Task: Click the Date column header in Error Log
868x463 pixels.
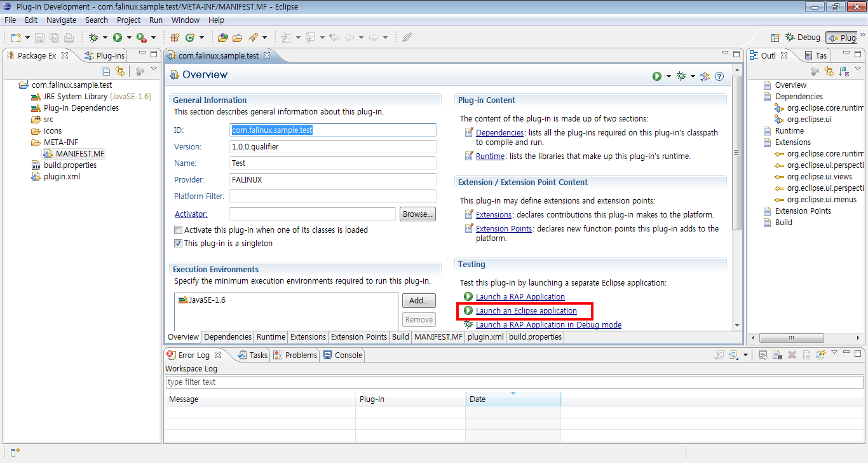Action: coord(513,399)
